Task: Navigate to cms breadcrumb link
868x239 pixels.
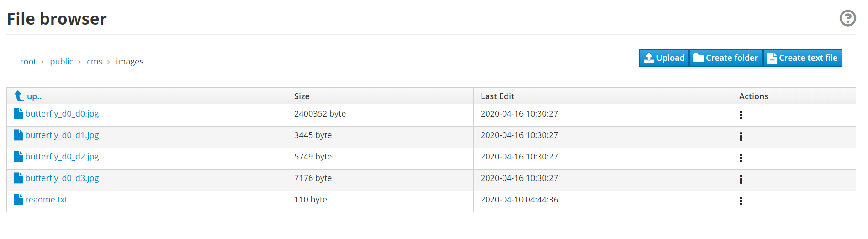Action: [95, 61]
